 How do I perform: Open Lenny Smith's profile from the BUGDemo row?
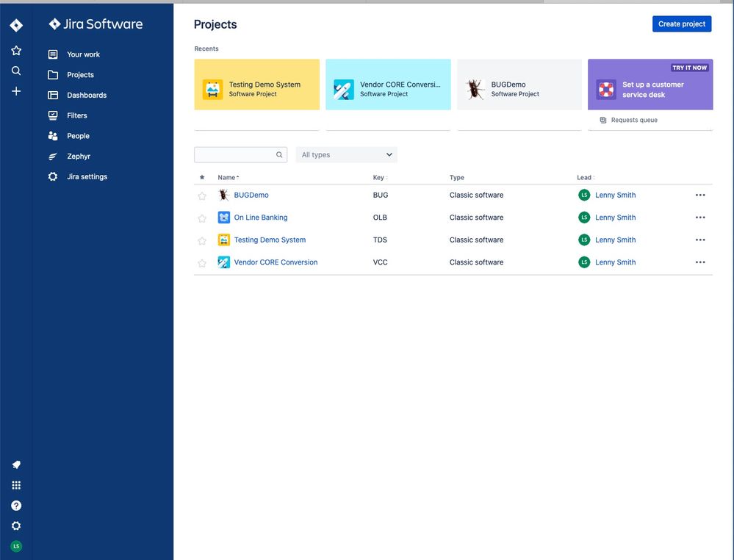pos(615,195)
